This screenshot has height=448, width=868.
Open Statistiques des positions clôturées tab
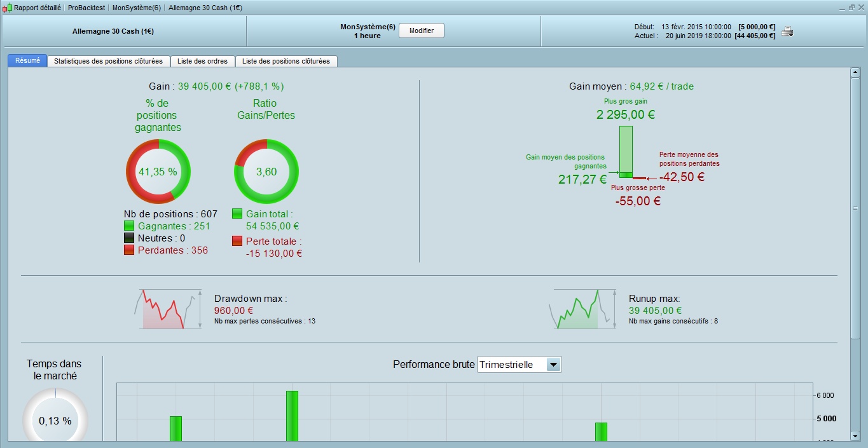click(109, 61)
